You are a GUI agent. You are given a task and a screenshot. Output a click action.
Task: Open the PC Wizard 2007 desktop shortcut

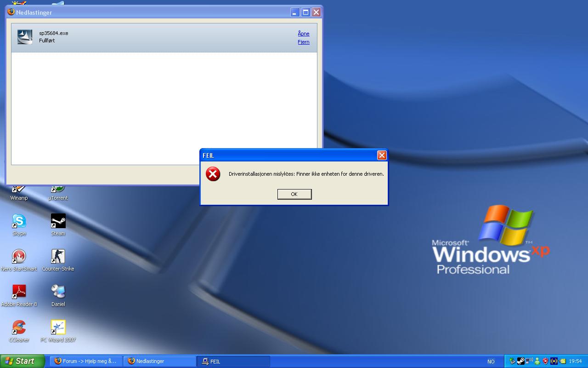coord(58,331)
